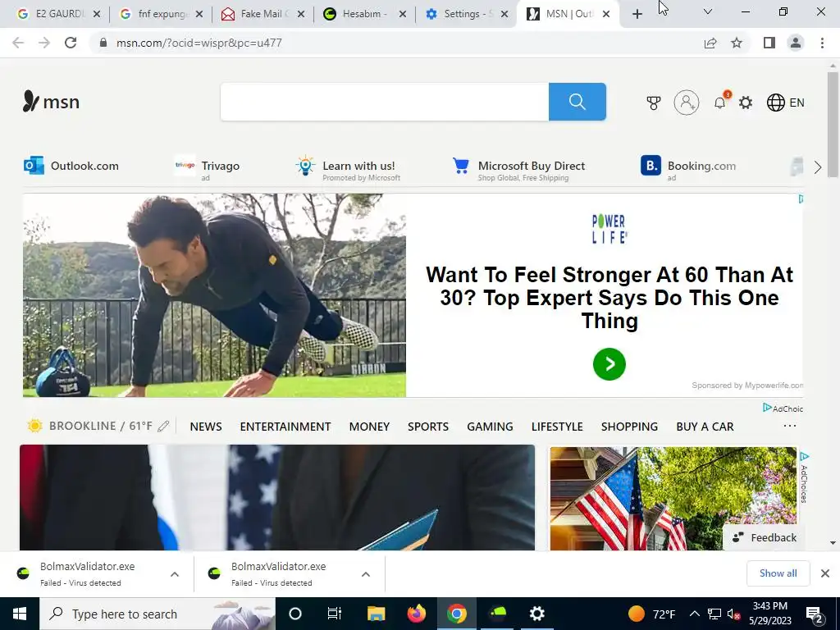Image resolution: width=840 pixels, height=630 pixels.
Task: Click the blue search magnifier button
Action: 577,101
